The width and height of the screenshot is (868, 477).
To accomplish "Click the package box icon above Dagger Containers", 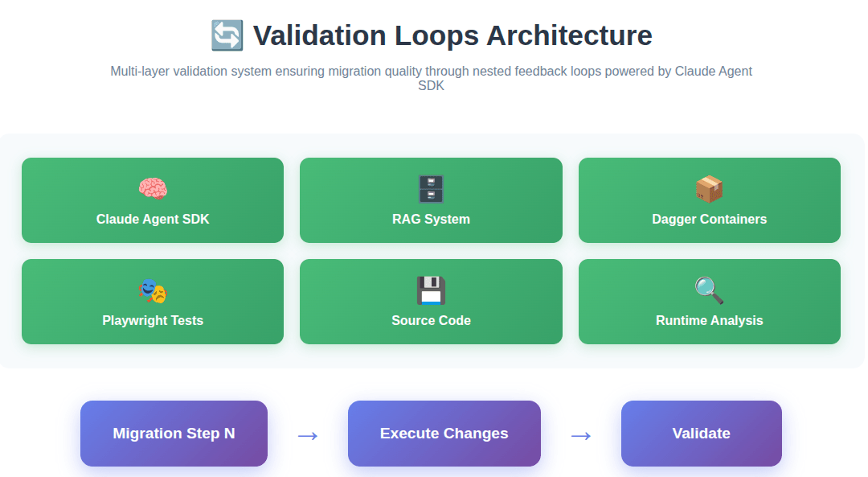I will pyautogui.click(x=709, y=189).
